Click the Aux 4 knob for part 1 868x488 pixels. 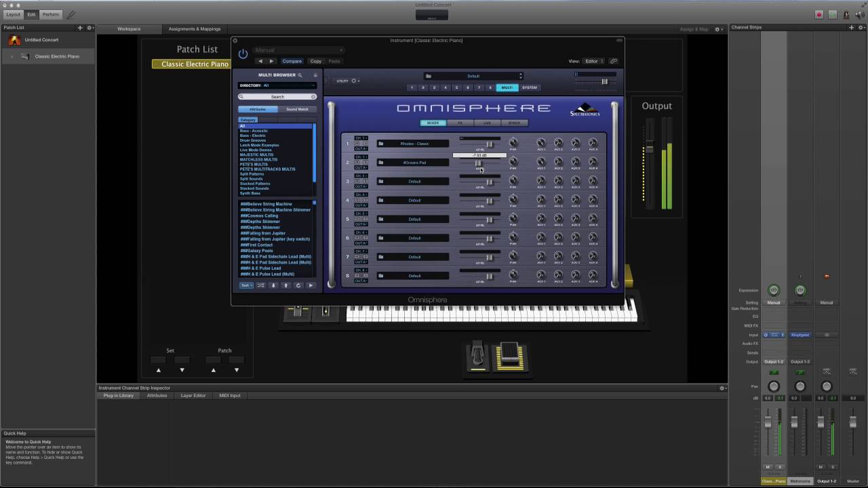pyautogui.click(x=593, y=143)
